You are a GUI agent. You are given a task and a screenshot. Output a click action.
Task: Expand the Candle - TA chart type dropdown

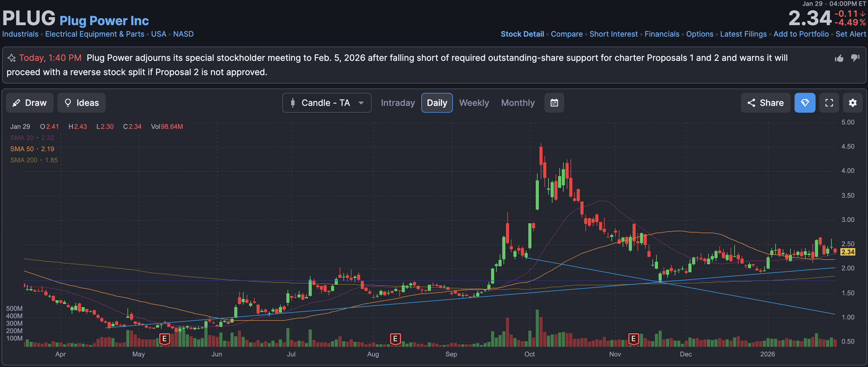point(327,103)
